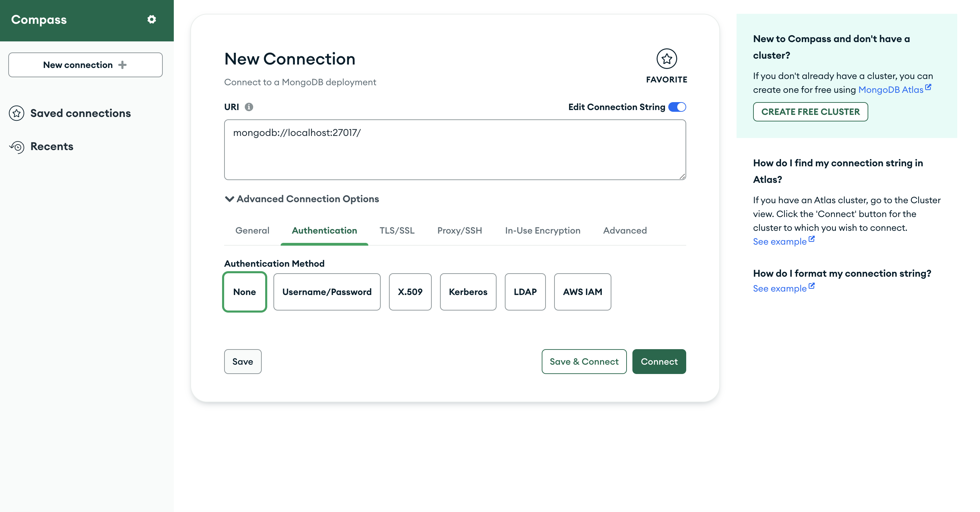Click Create Free Cluster button
The height and width of the screenshot is (512, 980).
(x=810, y=112)
